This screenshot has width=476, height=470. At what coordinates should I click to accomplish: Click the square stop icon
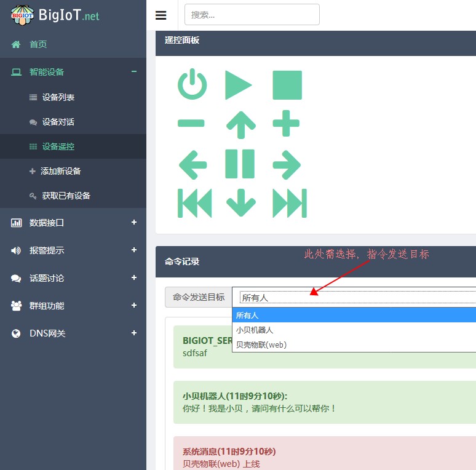(x=287, y=85)
